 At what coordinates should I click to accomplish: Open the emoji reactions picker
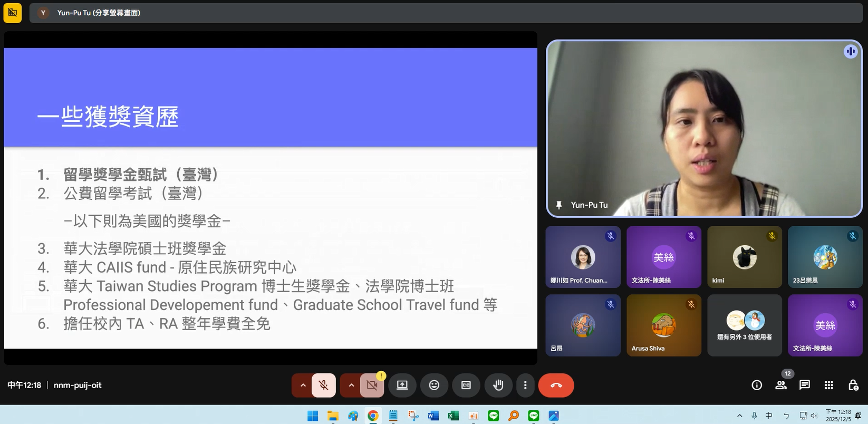(434, 386)
